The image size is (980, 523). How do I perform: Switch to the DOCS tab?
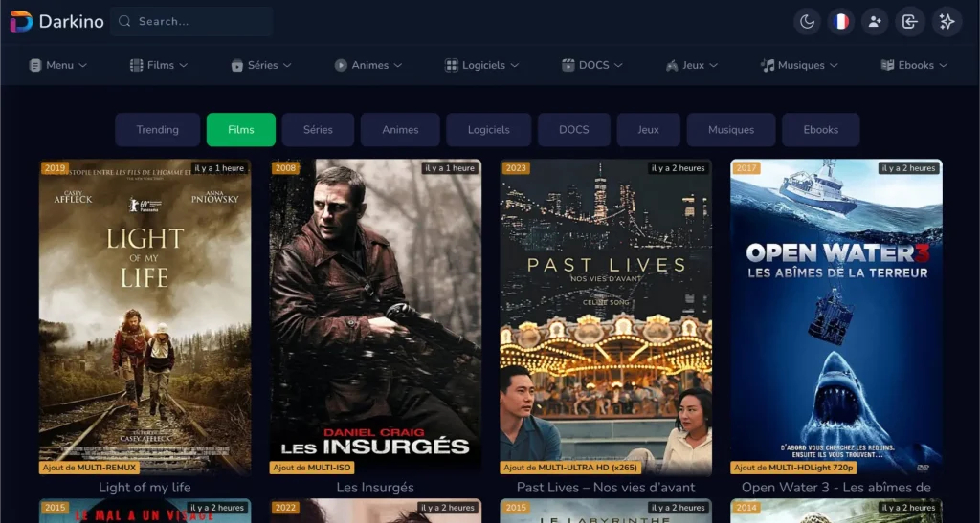click(x=574, y=130)
